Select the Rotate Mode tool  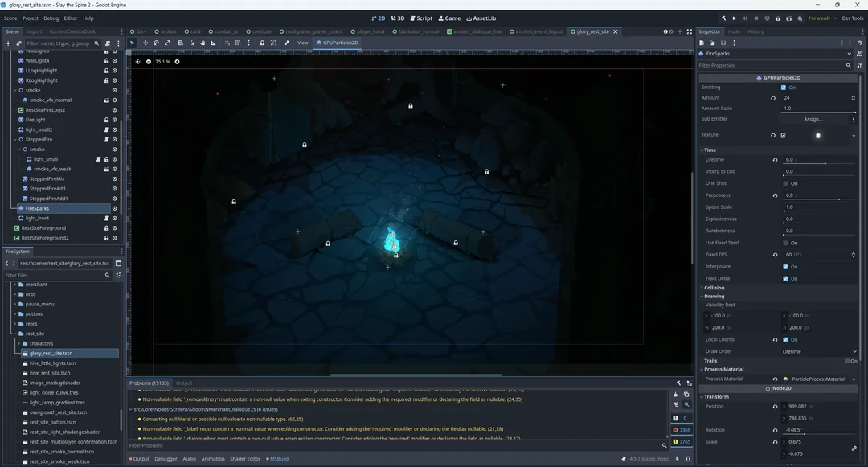[x=156, y=43]
